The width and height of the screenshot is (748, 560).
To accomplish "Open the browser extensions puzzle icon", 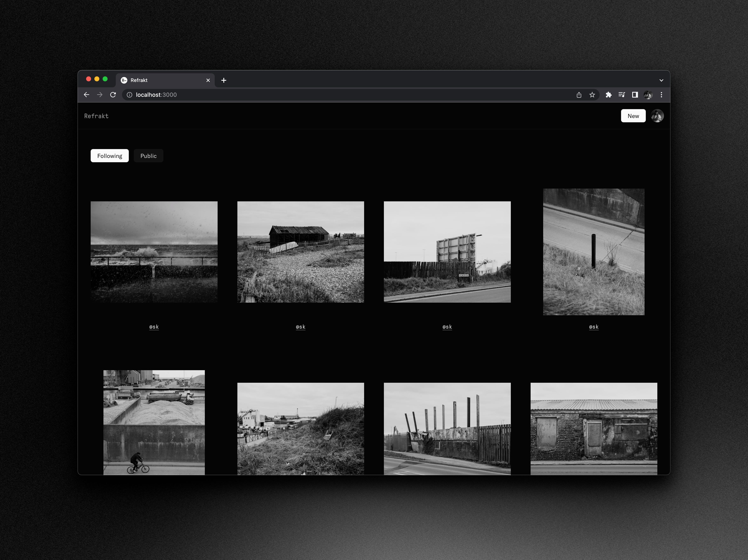I will coord(609,95).
